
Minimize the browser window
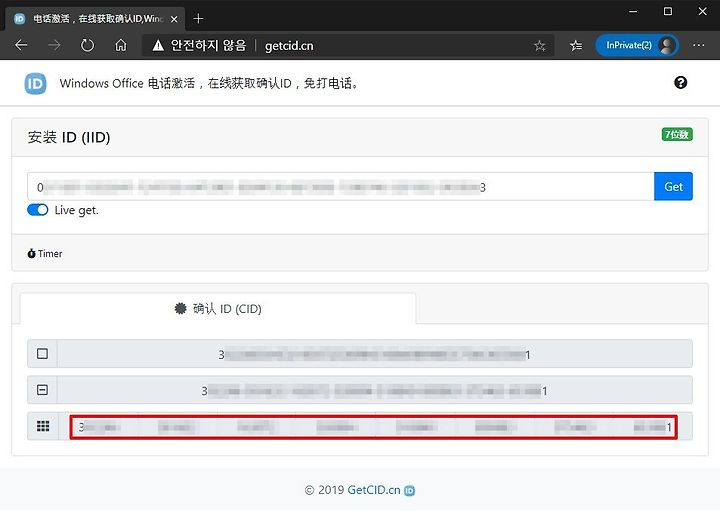(633, 11)
